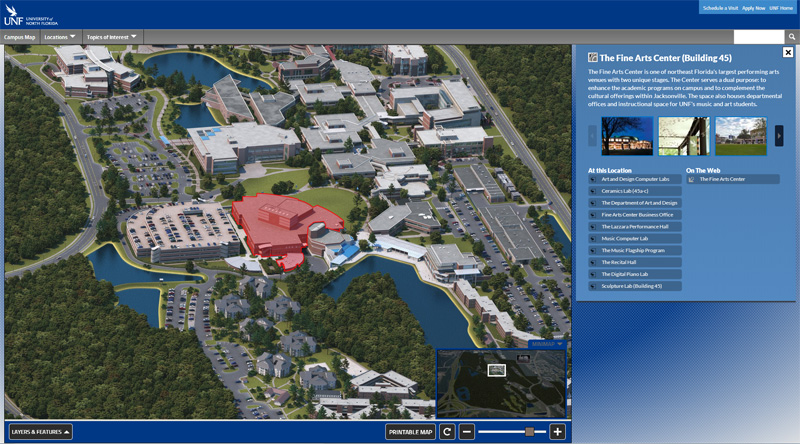Reset map rotation with refresh icon
This screenshot has height=444, width=800.
tap(448, 432)
